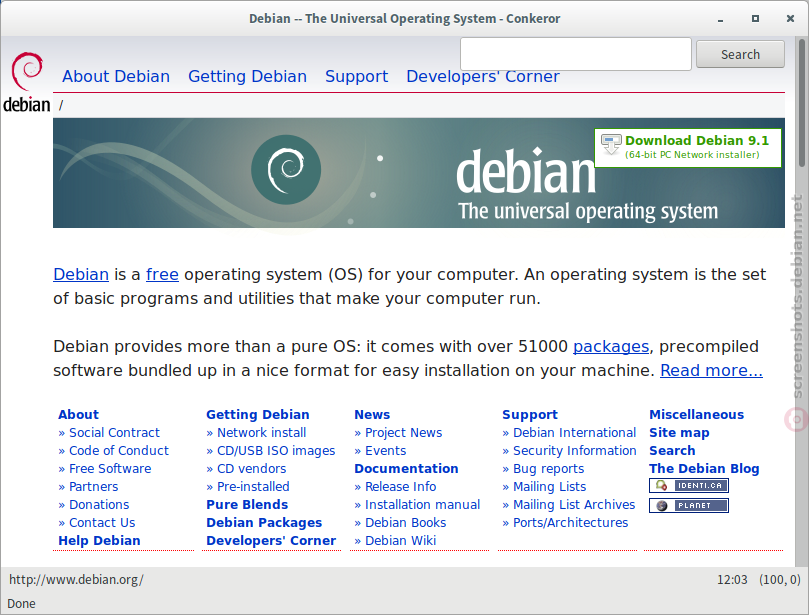Click the download arrow icon beside Download Debian 9.1
The height and width of the screenshot is (615, 809).
[611, 144]
